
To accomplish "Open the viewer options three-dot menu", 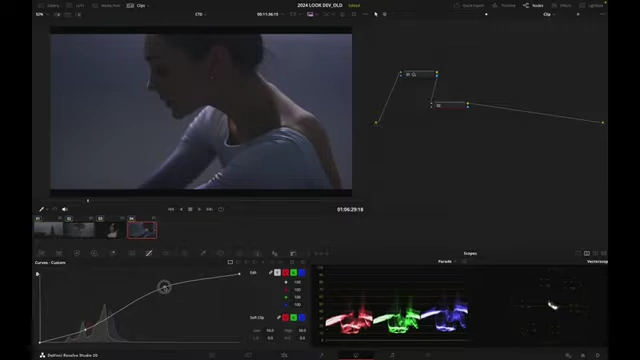I will click(x=365, y=14).
